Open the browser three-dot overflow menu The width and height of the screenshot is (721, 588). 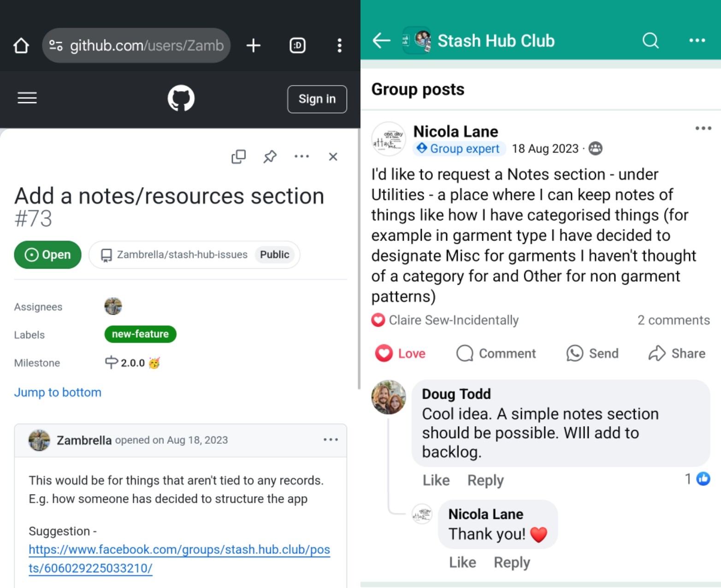pos(339,46)
